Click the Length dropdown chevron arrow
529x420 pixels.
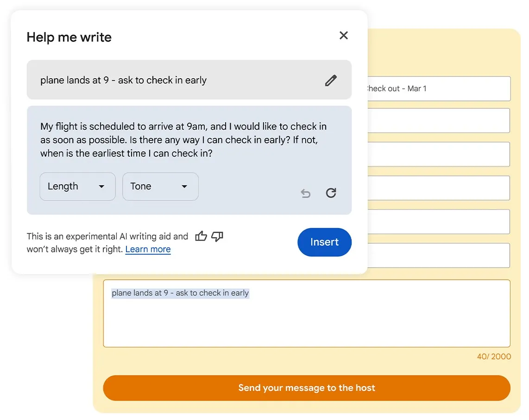[101, 187]
